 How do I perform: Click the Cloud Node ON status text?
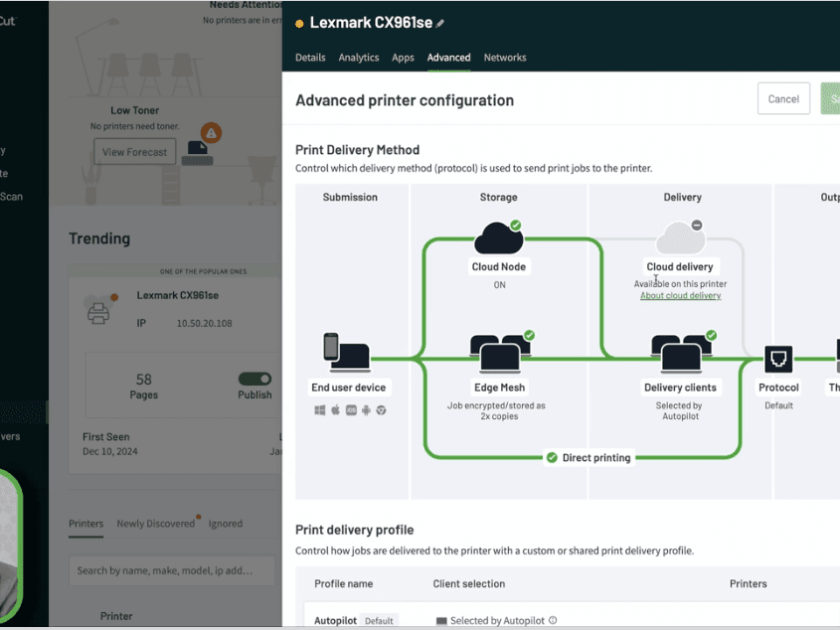(x=499, y=285)
